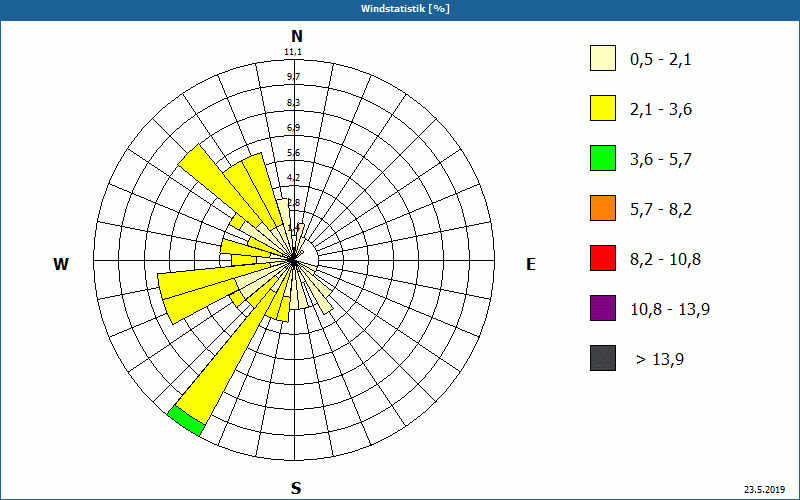Click the 8,3 ring scale label
Image resolution: width=800 pixels, height=500 pixels.
pos(293,103)
